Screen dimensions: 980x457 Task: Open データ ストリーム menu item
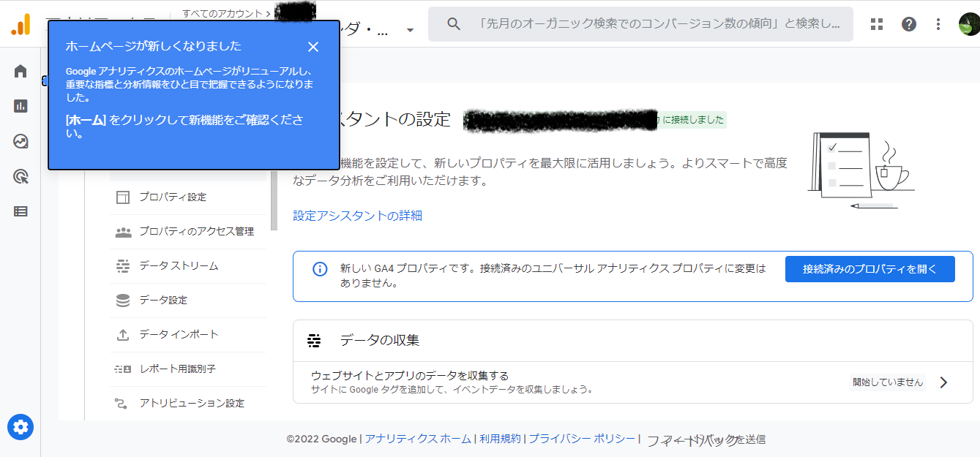188,265
